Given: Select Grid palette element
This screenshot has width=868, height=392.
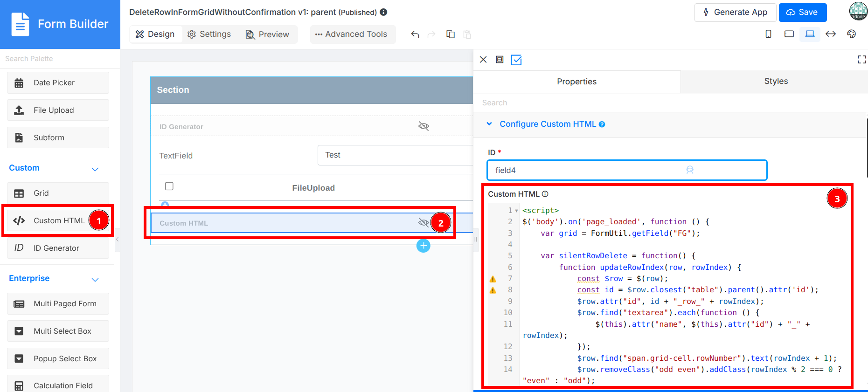Looking at the screenshot, I should pyautogui.click(x=58, y=193).
